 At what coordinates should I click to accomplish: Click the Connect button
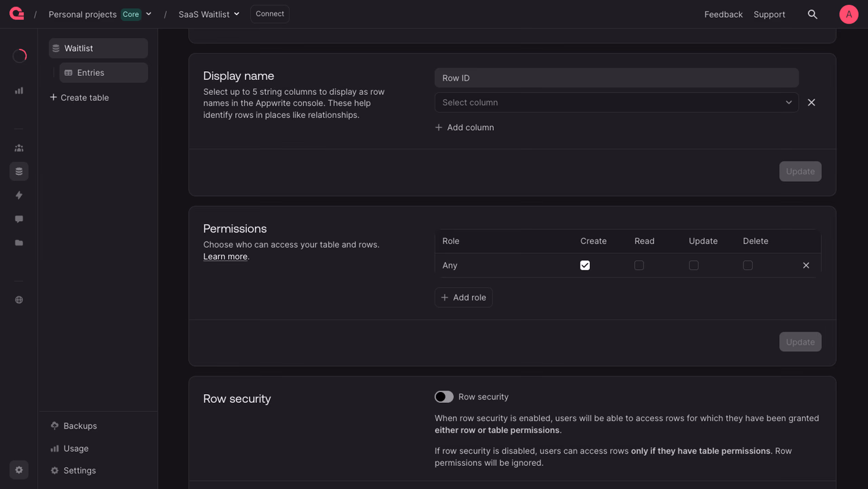coord(270,14)
